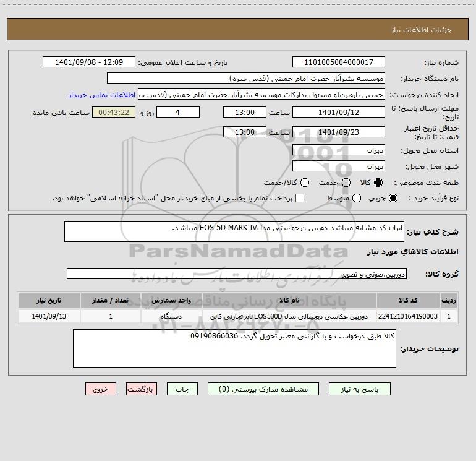Screen dimensions: 476x461
Task: Click the تاریخ نیاز column header
Action: point(49,300)
